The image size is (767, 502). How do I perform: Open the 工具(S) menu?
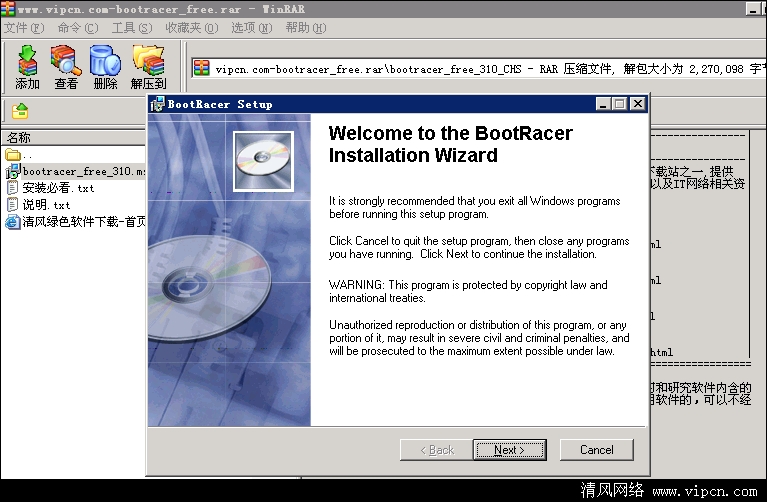coord(132,28)
